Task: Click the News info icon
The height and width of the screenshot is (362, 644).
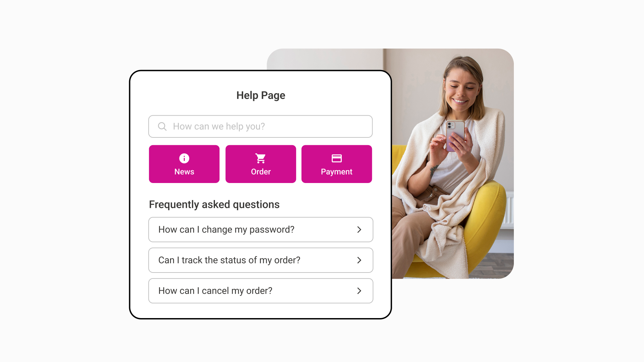Action: point(184,158)
